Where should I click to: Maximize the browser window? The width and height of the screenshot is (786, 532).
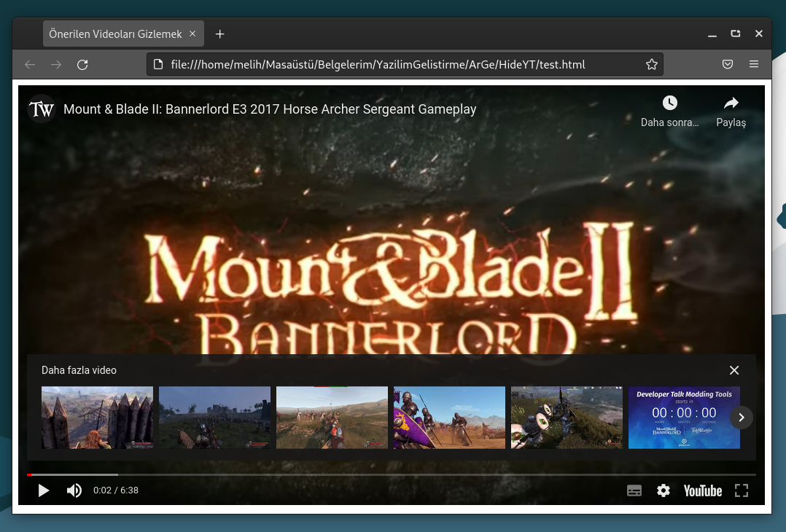[736, 34]
